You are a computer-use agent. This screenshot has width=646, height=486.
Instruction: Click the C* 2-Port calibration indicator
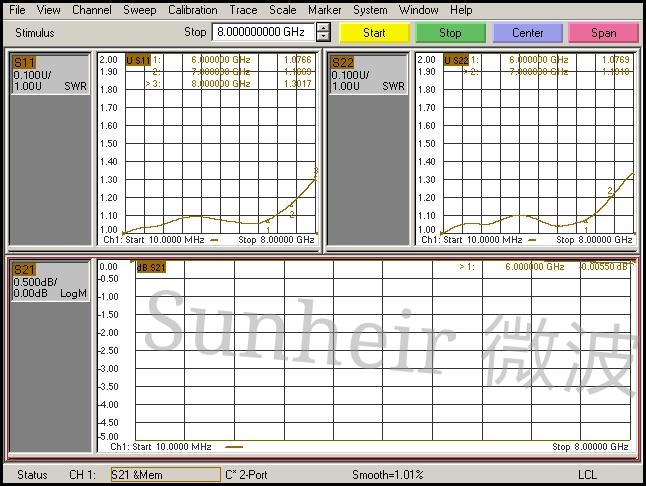246,474
